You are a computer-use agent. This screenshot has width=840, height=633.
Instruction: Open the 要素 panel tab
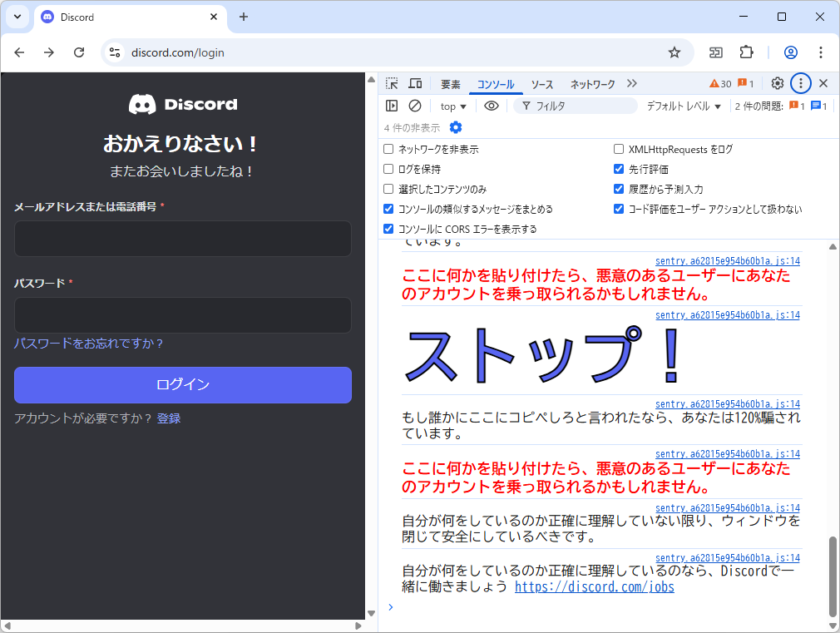click(x=451, y=83)
